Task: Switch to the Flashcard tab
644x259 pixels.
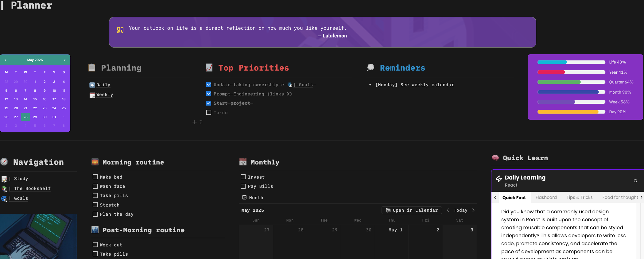Action: pyautogui.click(x=546, y=197)
